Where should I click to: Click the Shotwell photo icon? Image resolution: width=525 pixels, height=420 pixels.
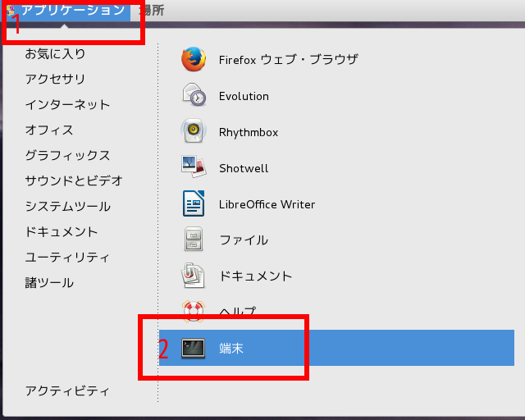point(193,167)
